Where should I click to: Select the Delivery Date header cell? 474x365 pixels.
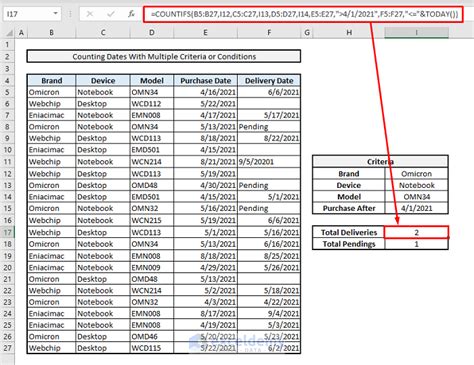269,81
